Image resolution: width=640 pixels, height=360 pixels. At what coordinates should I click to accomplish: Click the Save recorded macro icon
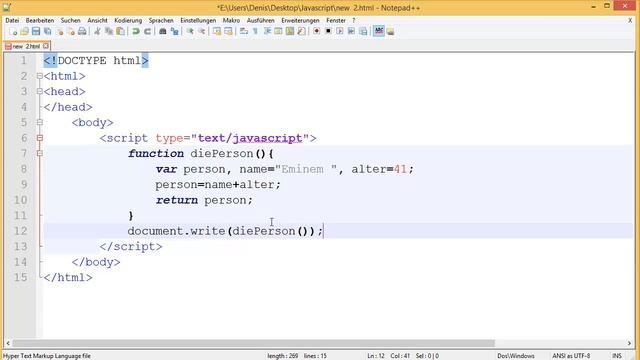click(363, 31)
